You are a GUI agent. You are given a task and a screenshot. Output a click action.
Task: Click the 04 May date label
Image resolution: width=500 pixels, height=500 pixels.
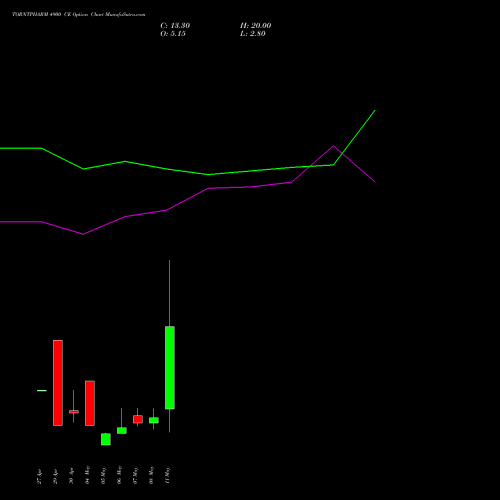87,475
